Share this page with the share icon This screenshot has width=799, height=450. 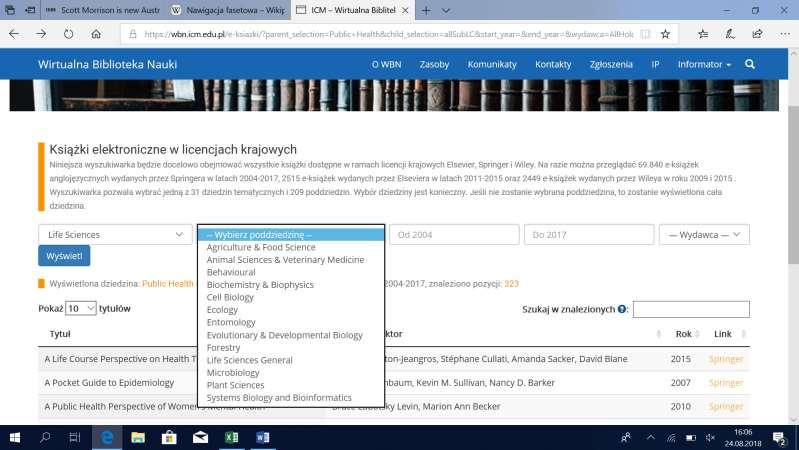pyautogui.click(x=757, y=34)
